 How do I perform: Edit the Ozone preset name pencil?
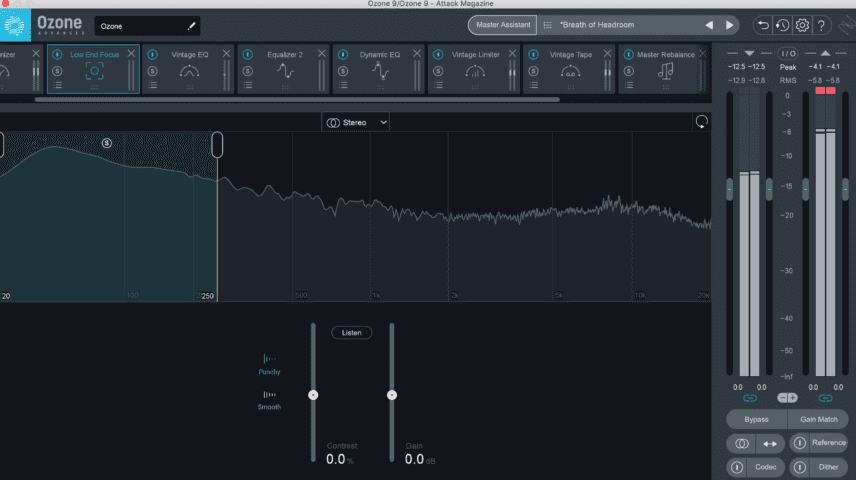pos(191,26)
